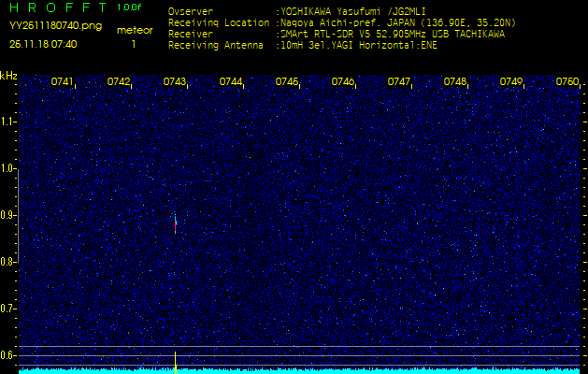Click the 'Receiver' field label

[191, 35]
